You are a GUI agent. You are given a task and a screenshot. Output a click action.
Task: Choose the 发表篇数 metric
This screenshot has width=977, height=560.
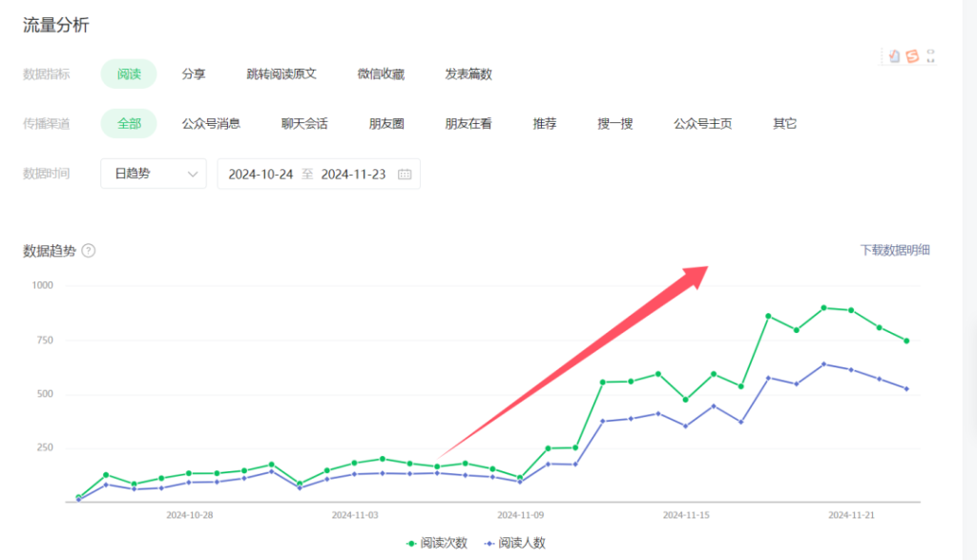[468, 73]
